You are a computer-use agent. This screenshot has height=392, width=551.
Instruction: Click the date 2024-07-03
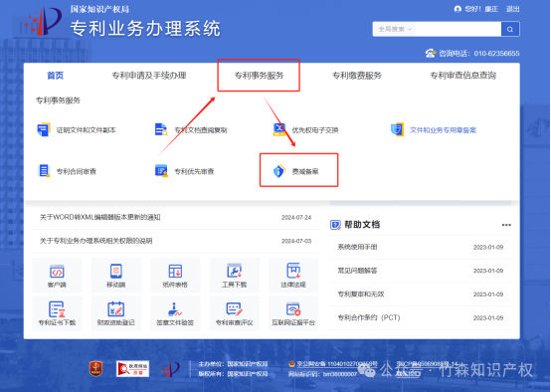point(296,241)
